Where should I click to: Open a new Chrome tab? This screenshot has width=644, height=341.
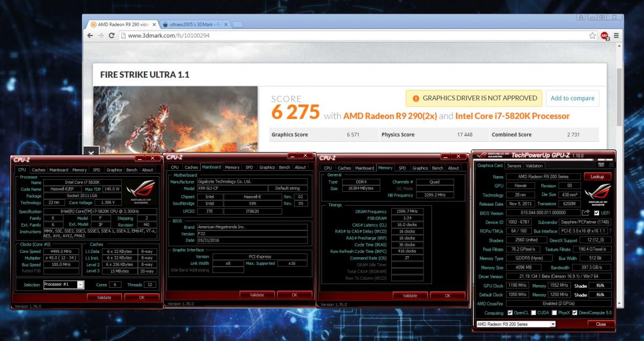coord(237,25)
